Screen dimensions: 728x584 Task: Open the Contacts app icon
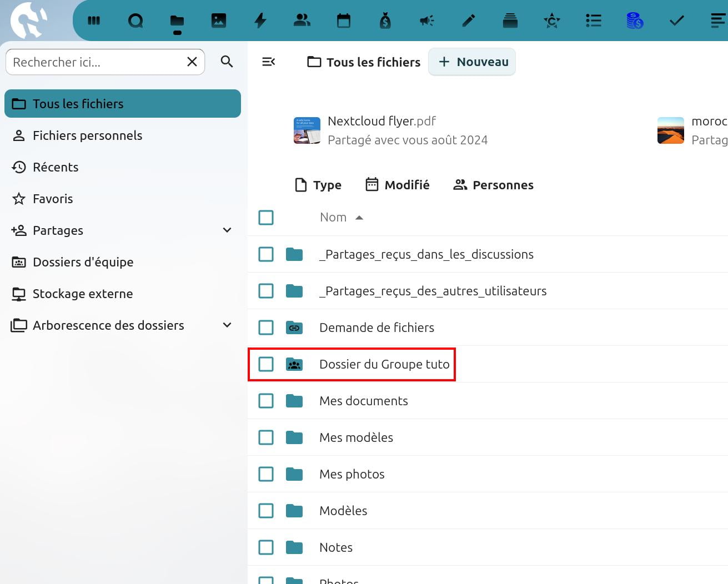[302, 21]
